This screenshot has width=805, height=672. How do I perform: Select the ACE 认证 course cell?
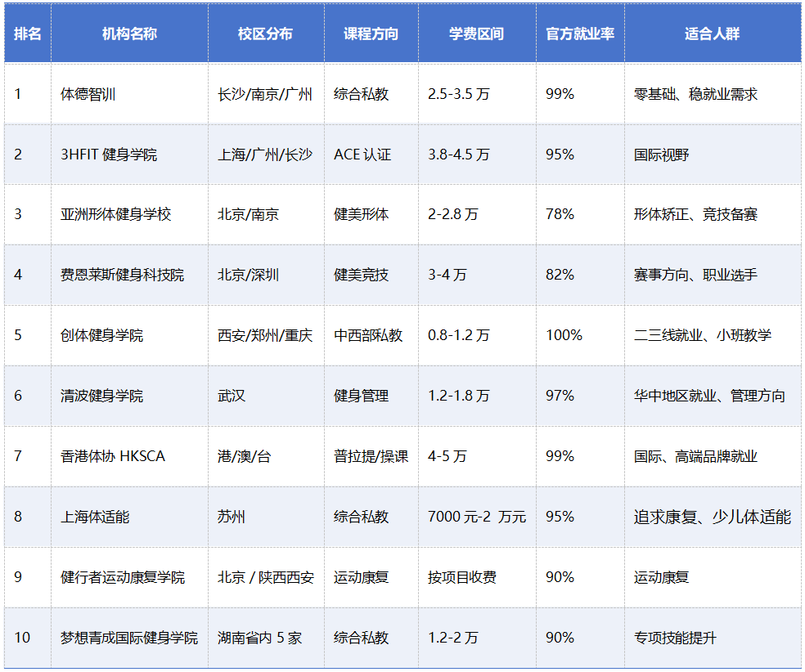click(x=371, y=155)
